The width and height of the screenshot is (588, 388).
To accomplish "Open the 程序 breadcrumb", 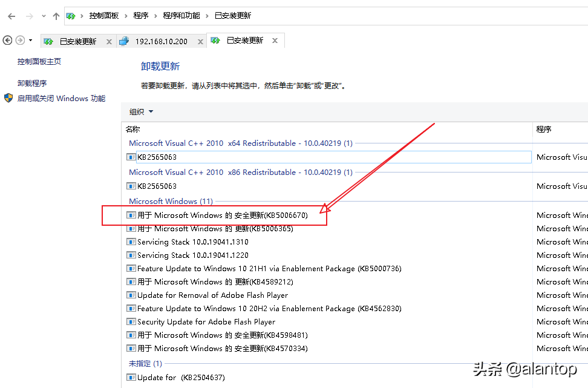I will [141, 16].
